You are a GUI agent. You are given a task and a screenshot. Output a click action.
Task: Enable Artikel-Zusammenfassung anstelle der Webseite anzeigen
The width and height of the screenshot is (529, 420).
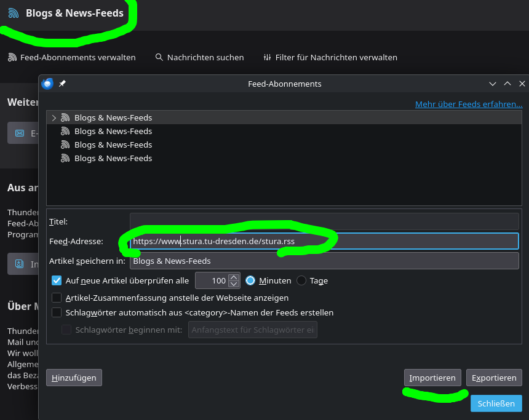[57, 298]
